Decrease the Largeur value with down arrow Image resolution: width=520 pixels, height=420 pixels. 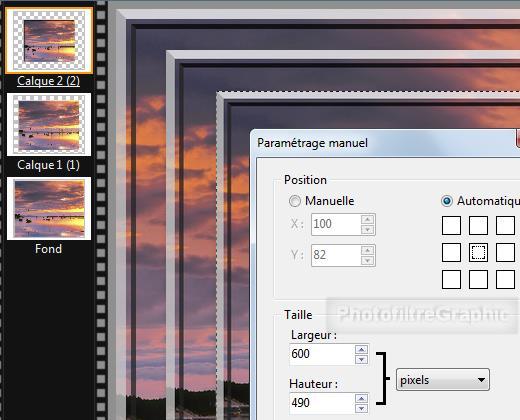pos(361,359)
